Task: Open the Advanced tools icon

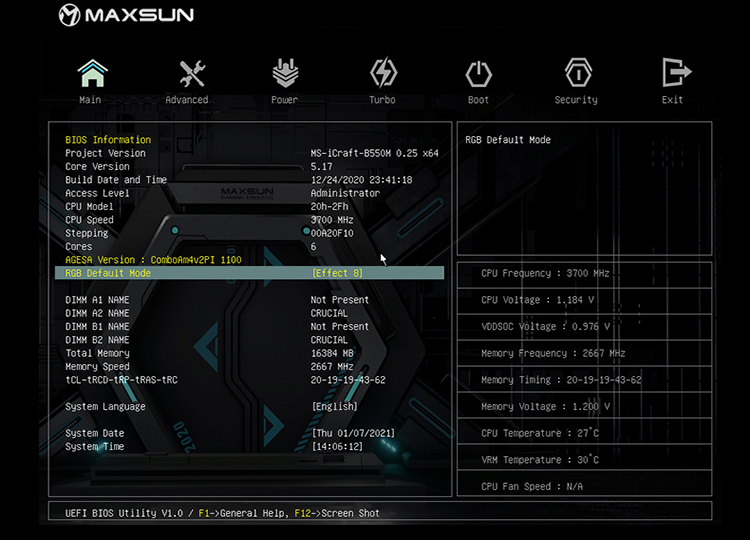Action: point(192,73)
